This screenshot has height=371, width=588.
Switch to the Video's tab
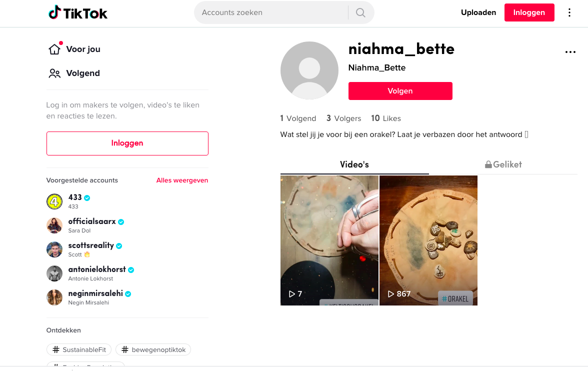pyautogui.click(x=354, y=164)
